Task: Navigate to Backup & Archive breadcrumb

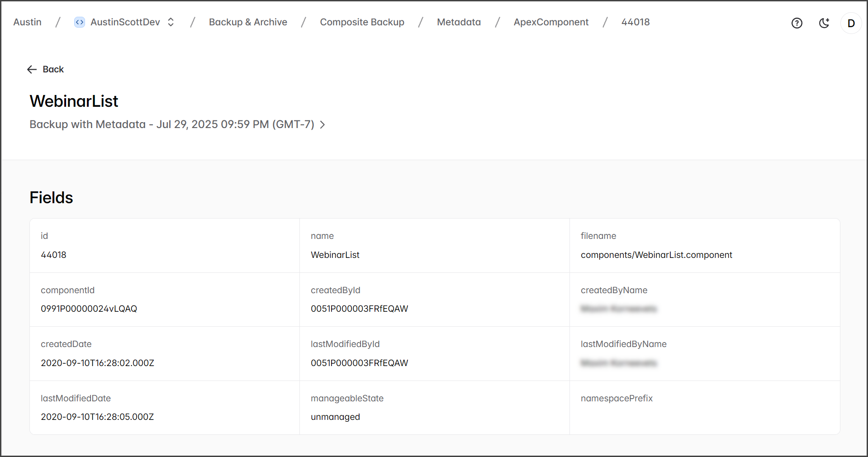Action: [248, 22]
